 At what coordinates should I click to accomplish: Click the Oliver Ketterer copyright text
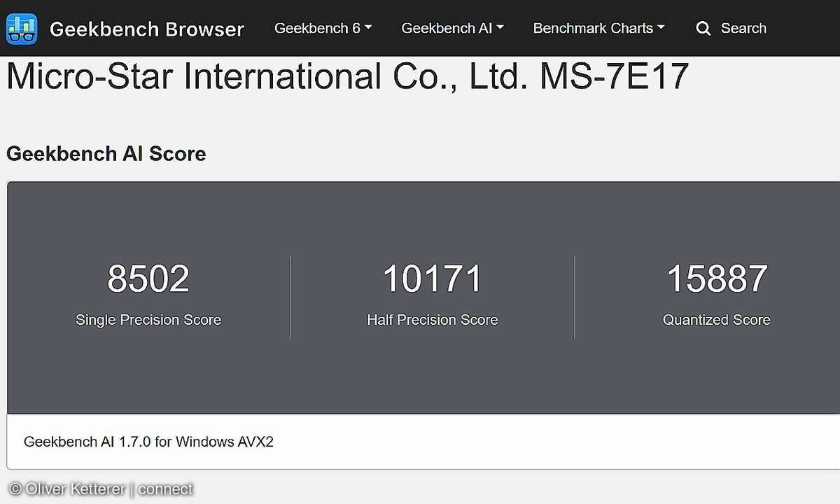pyautogui.click(x=66, y=489)
